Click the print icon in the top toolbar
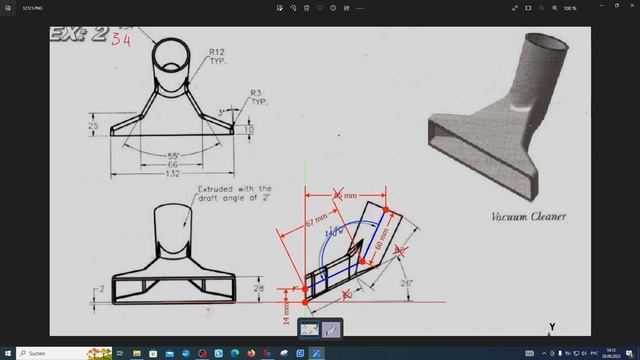This screenshot has height=360, width=640. pos(347,8)
